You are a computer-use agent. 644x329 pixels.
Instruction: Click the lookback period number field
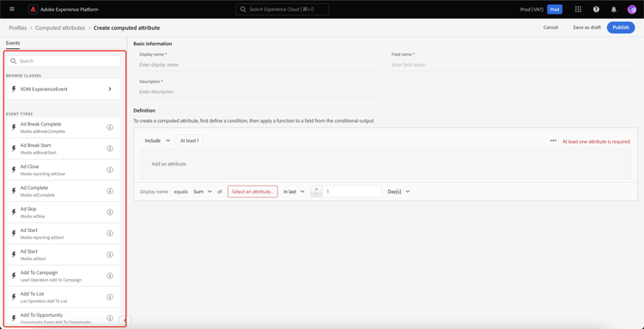pos(352,192)
